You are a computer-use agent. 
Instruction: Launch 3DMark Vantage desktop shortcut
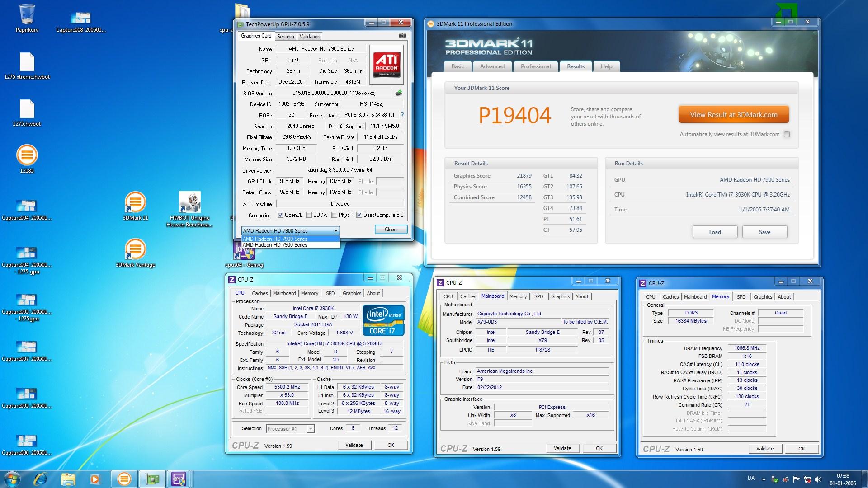coord(135,253)
